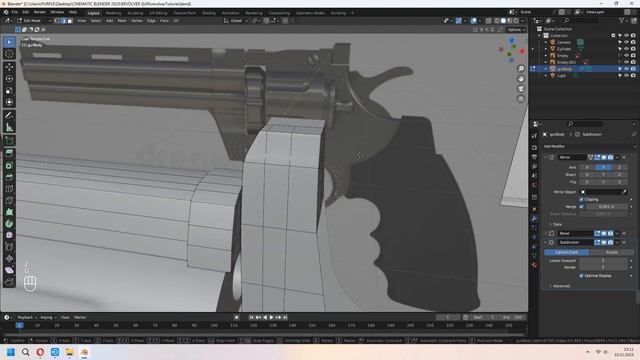
Task: Expand the Bevel modifier panel
Action: tap(545, 233)
